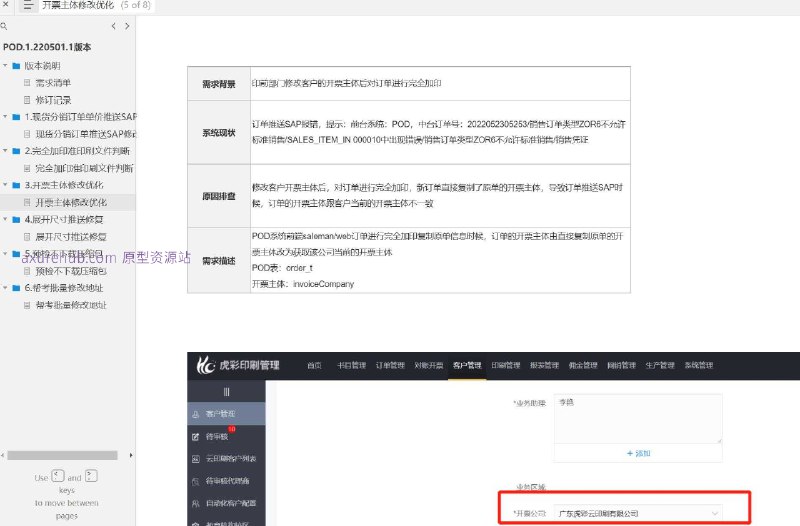This screenshot has height=526, width=800.
Task: Click the blue folder icon beside 3.开票主体修改优化
Action: (x=16, y=185)
